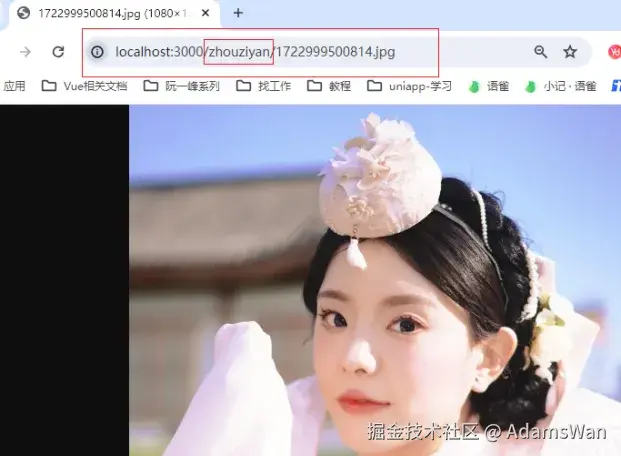Open the 语雀 bookmark
The height and width of the screenshot is (456, 621).
point(488,86)
